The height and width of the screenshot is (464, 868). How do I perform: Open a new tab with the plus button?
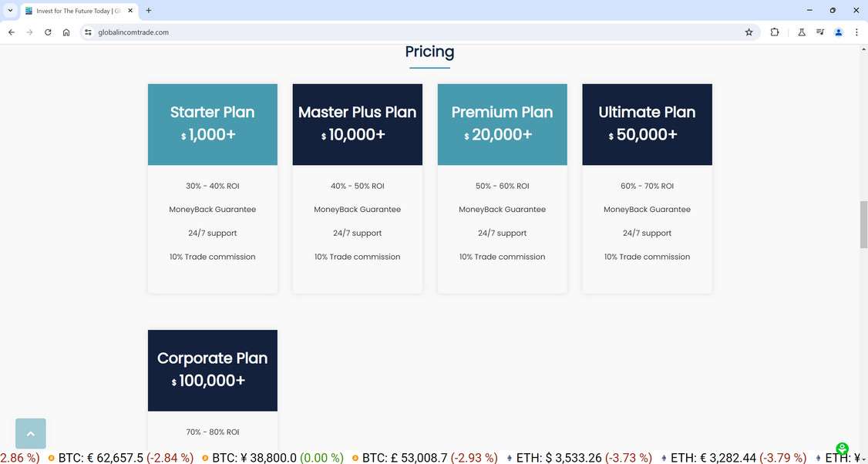148,10
